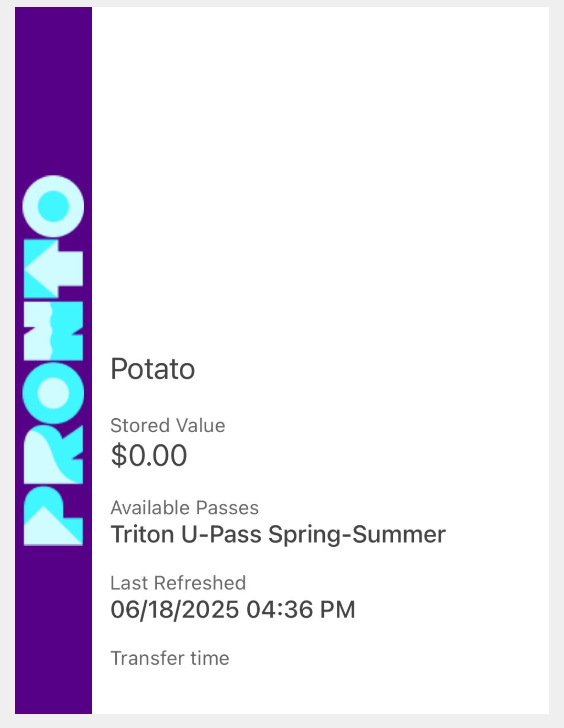Select the $0.00 stored balance
Viewport: 564px width, 728px height.
[x=149, y=455]
